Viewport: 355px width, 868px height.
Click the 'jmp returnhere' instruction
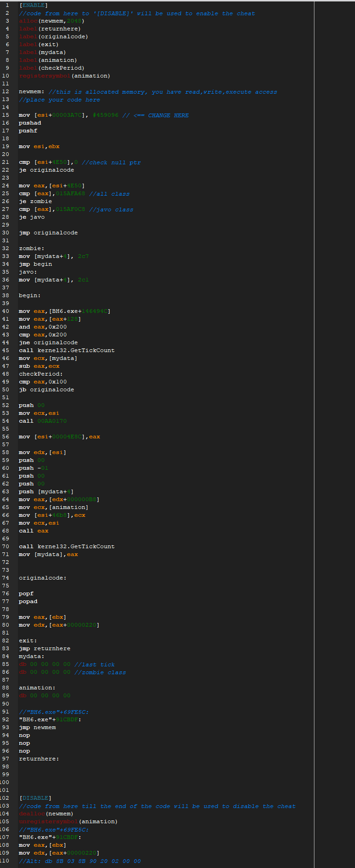(x=44, y=649)
